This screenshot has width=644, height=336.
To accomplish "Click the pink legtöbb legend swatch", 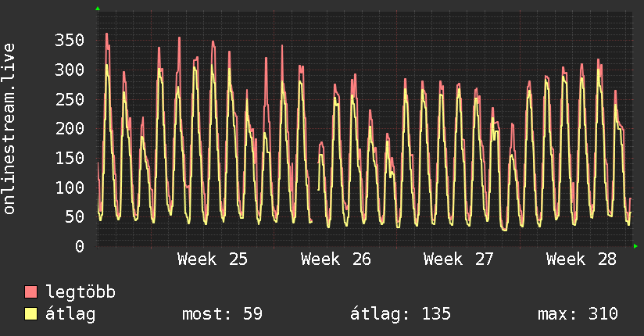I will click(x=30, y=292).
